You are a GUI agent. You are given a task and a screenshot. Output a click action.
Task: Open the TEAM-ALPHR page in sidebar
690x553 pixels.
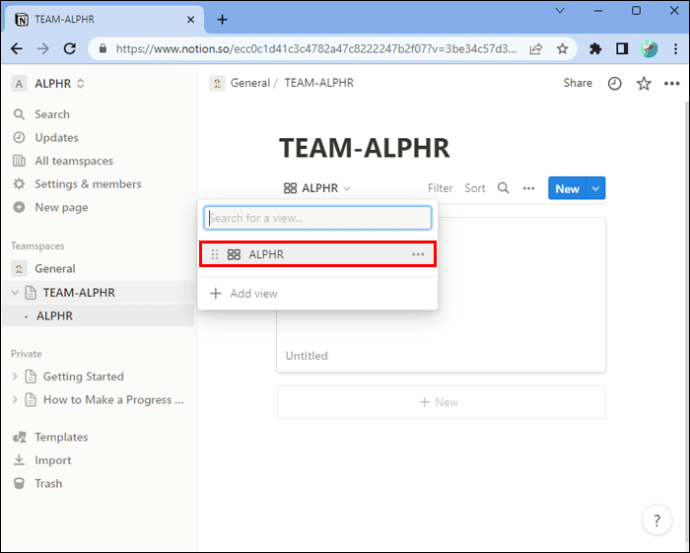click(x=79, y=293)
